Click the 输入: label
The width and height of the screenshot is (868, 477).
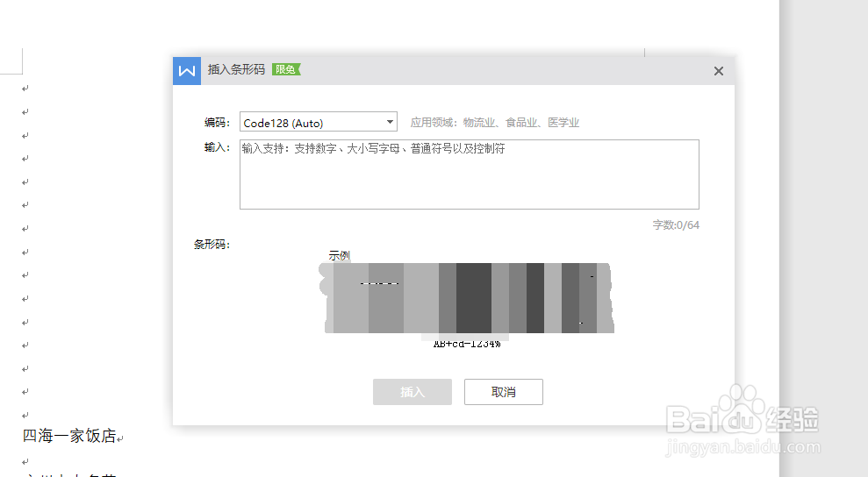pos(217,147)
